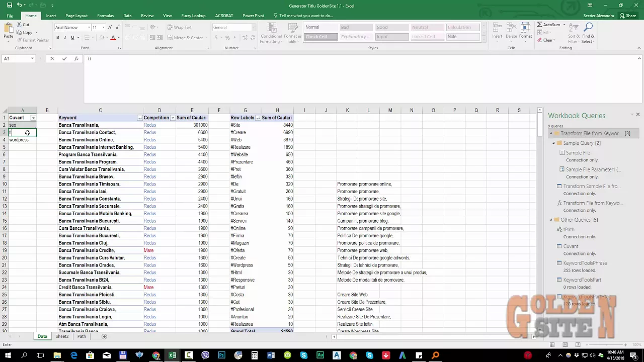
Task: Increase font size with the large A icon
Action: [x=111, y=27]
